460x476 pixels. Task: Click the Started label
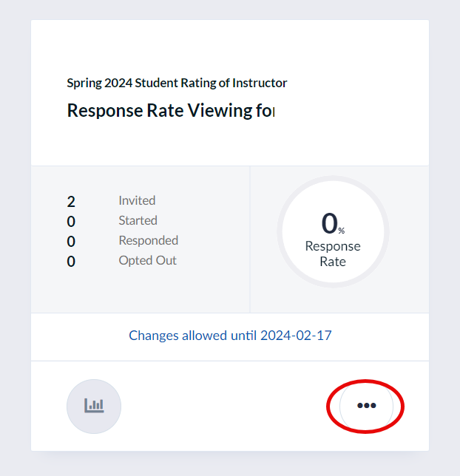(138, 220)
